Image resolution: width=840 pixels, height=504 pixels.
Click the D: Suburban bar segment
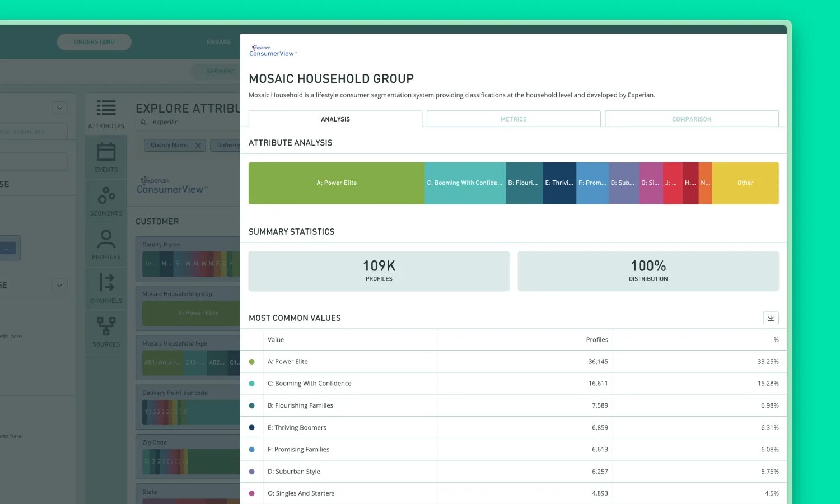(624, 183)
